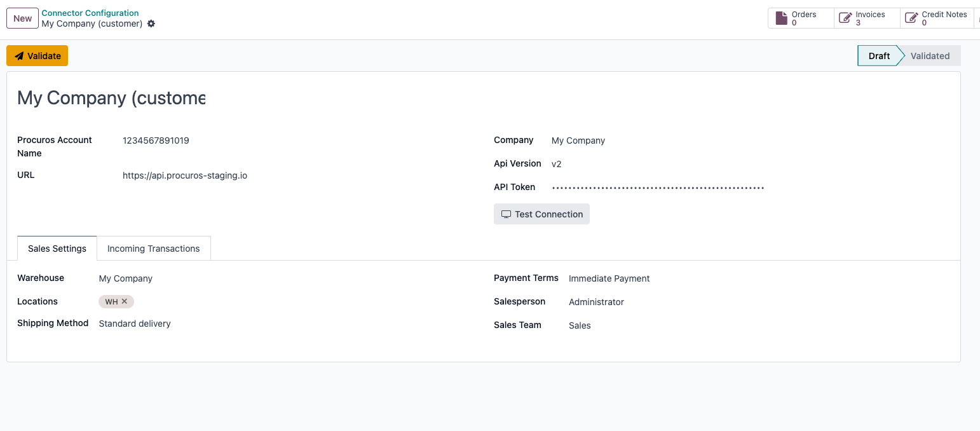Click the monitor icon on Test Connection

[x=506, y=214]
